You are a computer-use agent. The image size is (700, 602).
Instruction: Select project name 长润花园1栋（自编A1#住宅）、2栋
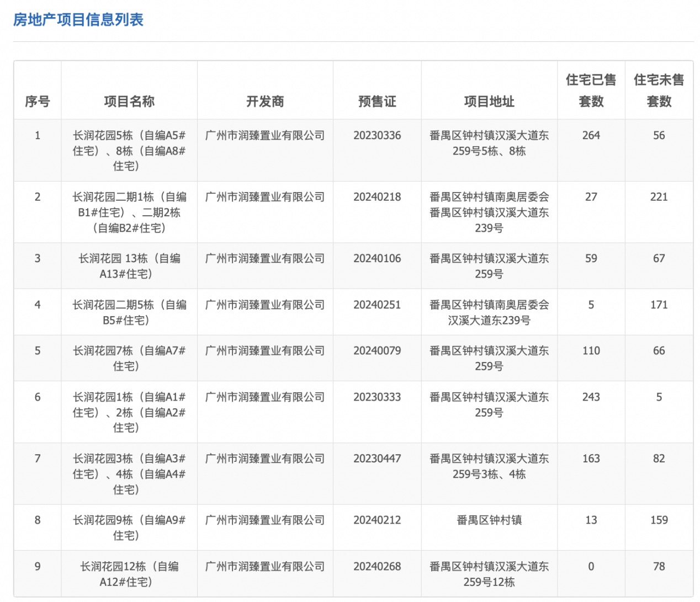click(129, 412)
